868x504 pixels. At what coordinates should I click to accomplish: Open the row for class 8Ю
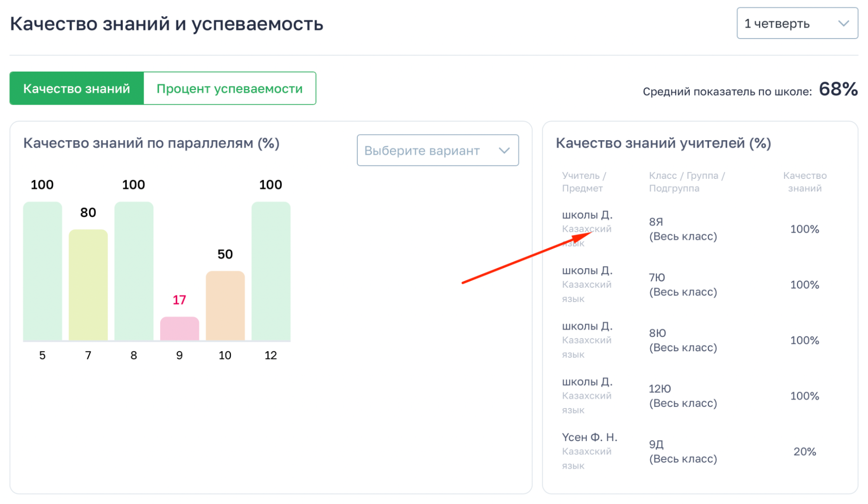coord(683,340)
